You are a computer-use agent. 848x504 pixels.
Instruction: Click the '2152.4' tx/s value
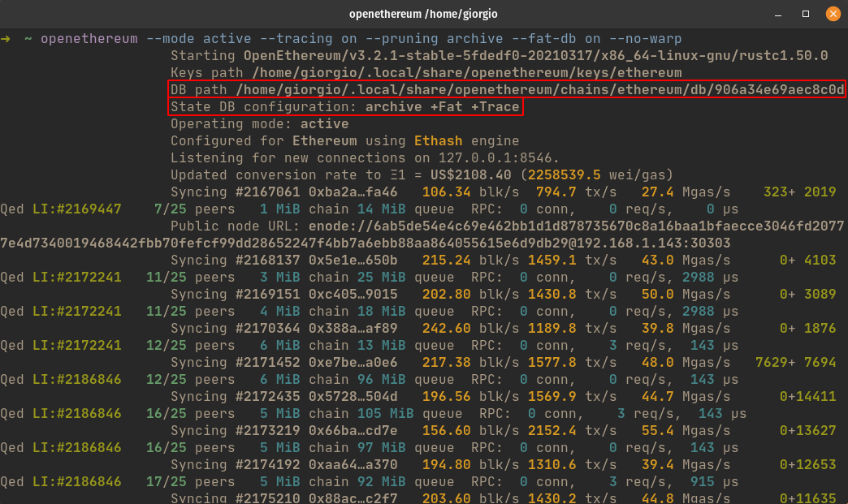pyautogui.click(x=552, y=430)
